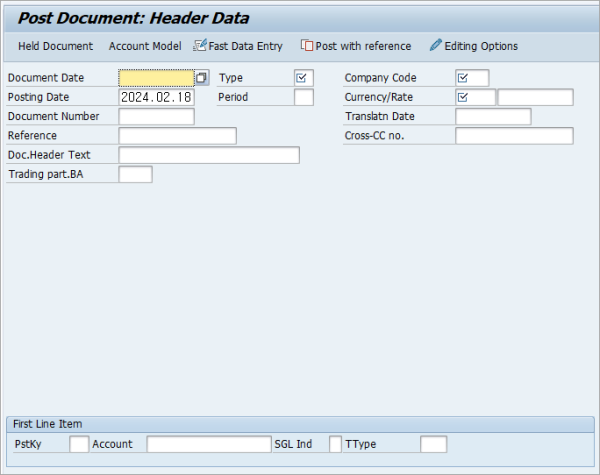Click the Account label

point(112,444)
